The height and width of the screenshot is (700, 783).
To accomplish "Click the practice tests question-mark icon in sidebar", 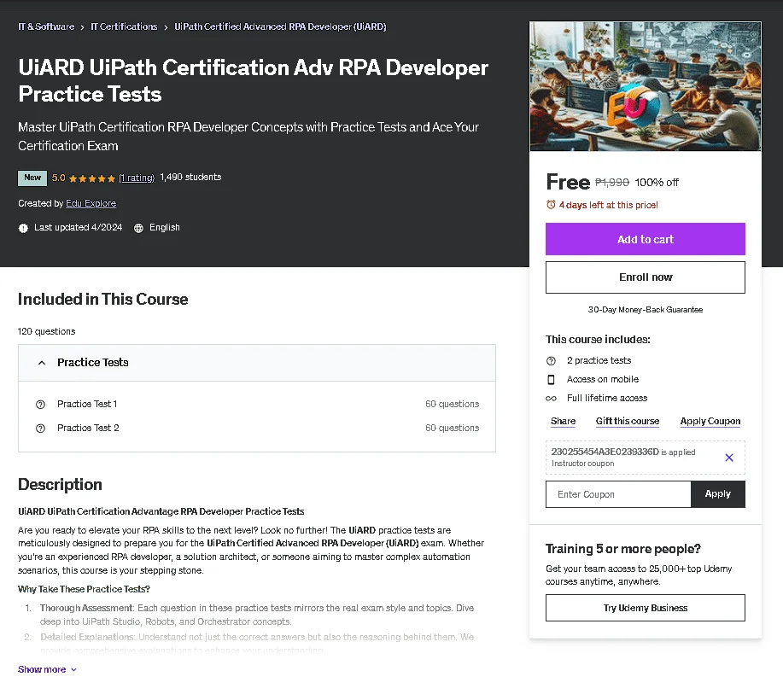I will pos(551,360).
